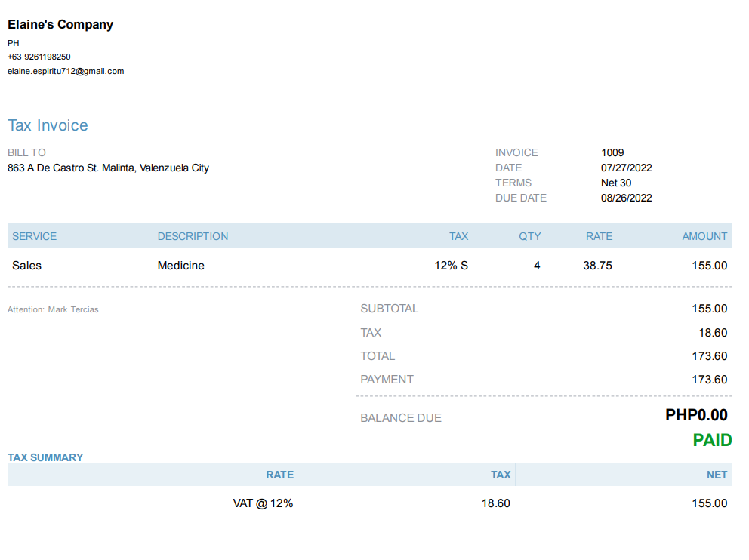Click the invoice date 07/27/2022
The width and height of the screenshot is (749, 560).
click(x=626, y=168)
